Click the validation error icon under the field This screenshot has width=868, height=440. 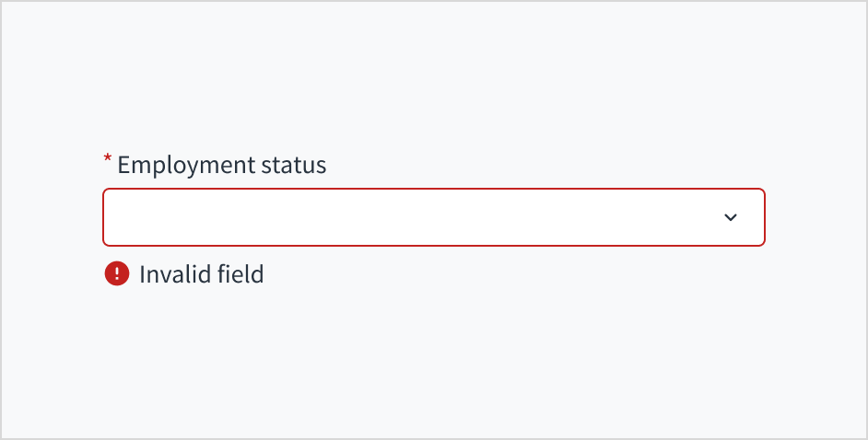pyautogui.click(x=117, y=273)
